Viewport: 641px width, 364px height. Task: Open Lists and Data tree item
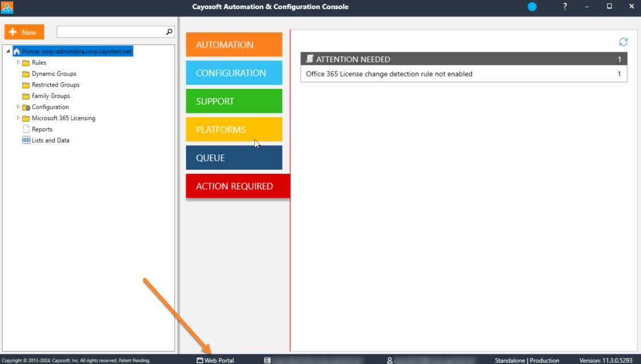51,140
